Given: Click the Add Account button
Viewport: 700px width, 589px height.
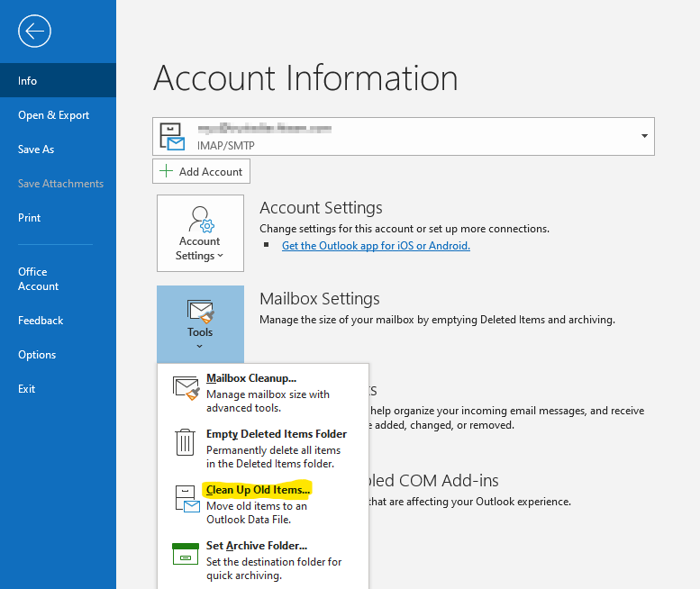Looking at the screenshot, I should tap(201, 171).
